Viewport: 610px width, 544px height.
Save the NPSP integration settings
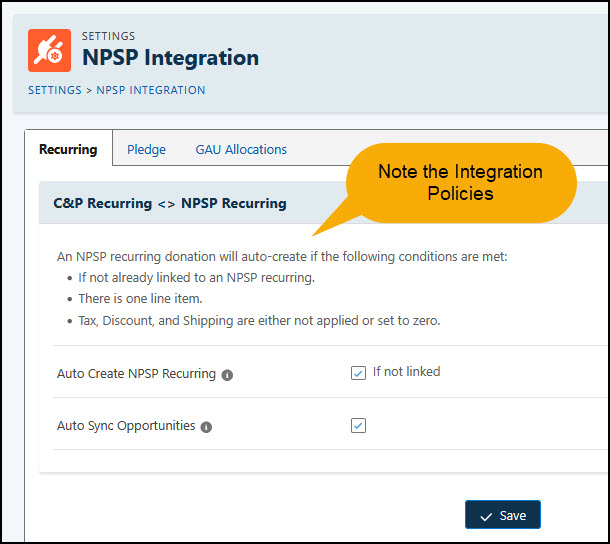[503, 515]
